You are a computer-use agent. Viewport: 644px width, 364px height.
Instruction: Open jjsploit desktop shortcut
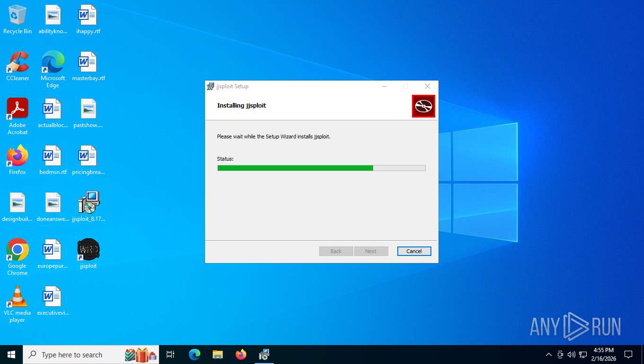click(88, 254)
